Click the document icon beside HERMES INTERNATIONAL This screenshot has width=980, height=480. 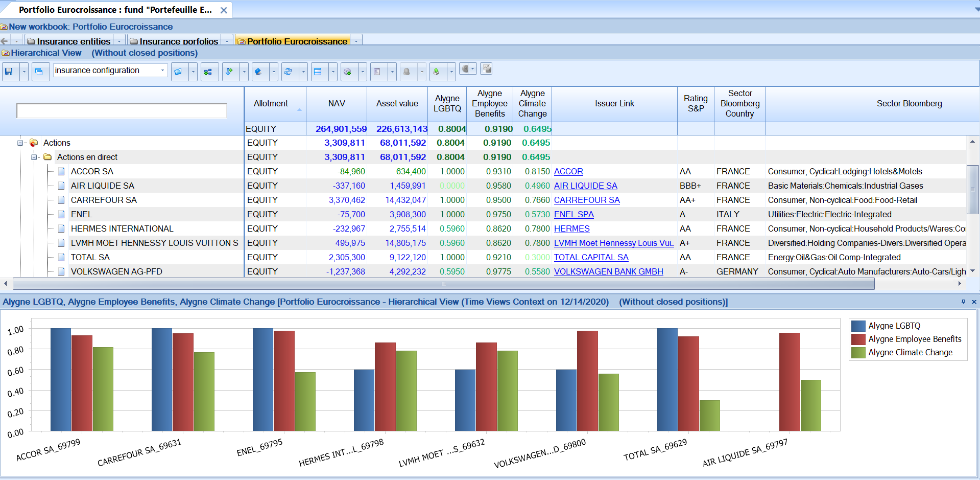click(x=61, y=228)
